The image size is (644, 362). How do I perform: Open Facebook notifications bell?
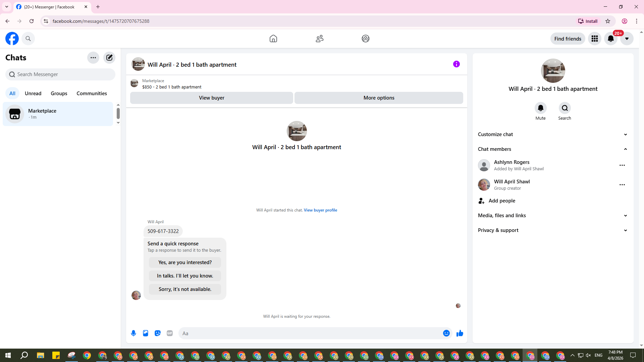pyautogui.click(x=611, y=39)
